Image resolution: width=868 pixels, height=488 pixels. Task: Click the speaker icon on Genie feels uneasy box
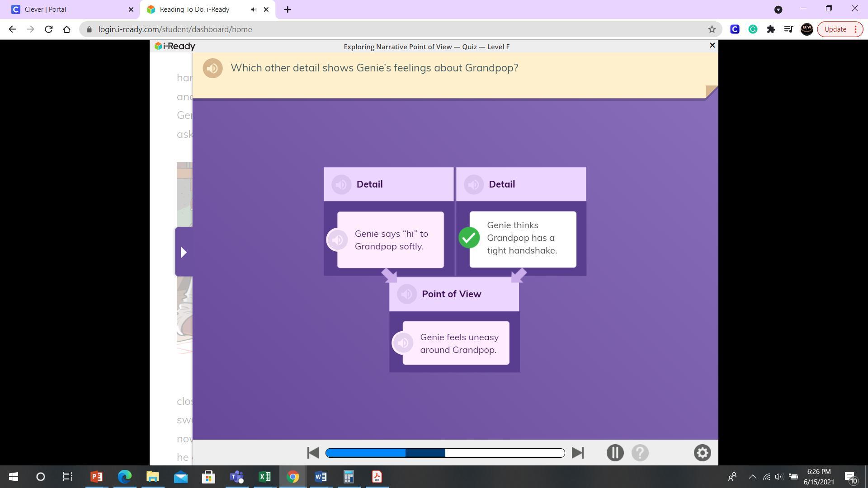403,343
